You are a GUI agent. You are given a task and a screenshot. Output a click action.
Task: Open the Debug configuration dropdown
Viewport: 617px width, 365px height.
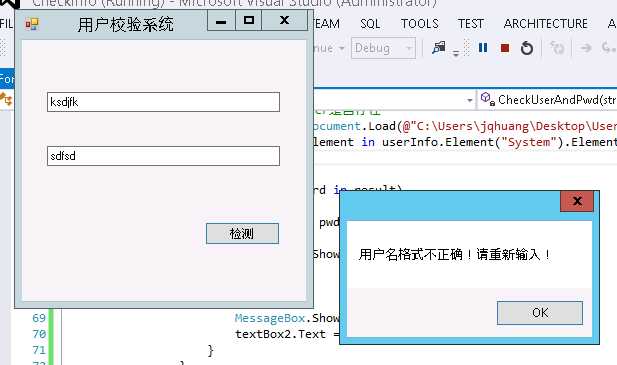[x=383, y=48]
